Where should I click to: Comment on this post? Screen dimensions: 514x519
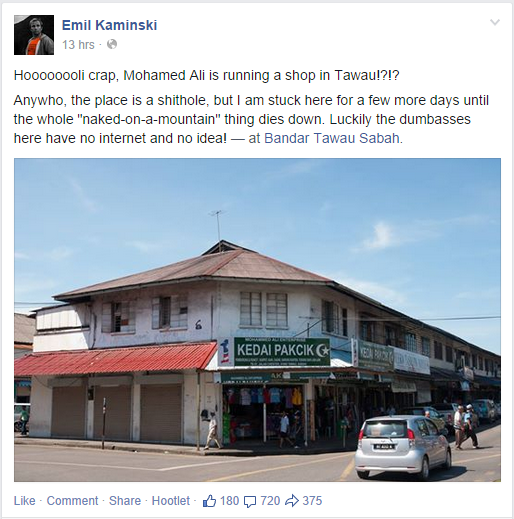[72, 501]
